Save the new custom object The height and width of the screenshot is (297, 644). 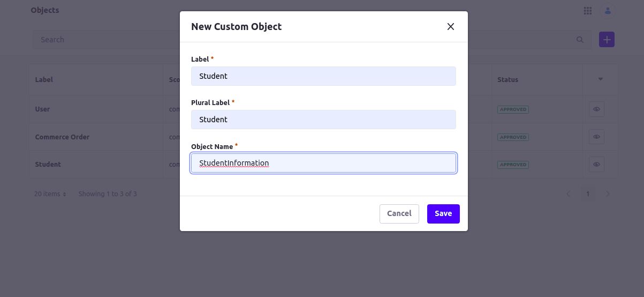click(x=443, y=213)
